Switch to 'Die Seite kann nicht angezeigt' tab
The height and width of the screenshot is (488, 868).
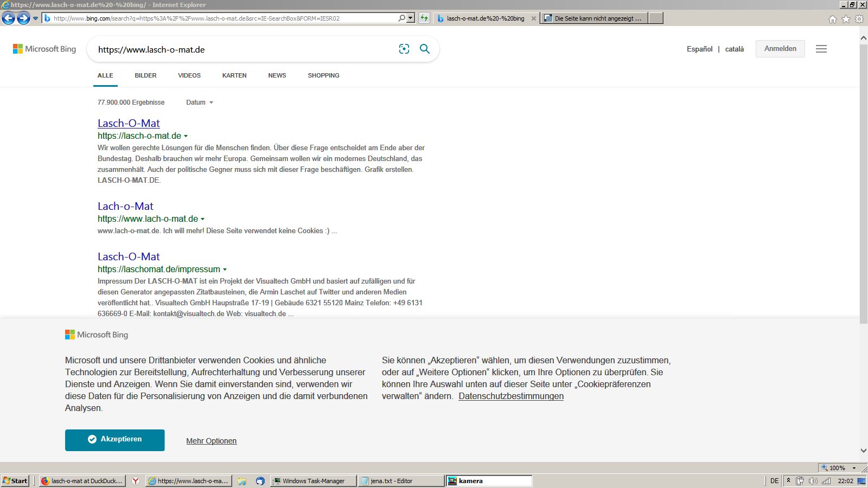pos(594,18)
